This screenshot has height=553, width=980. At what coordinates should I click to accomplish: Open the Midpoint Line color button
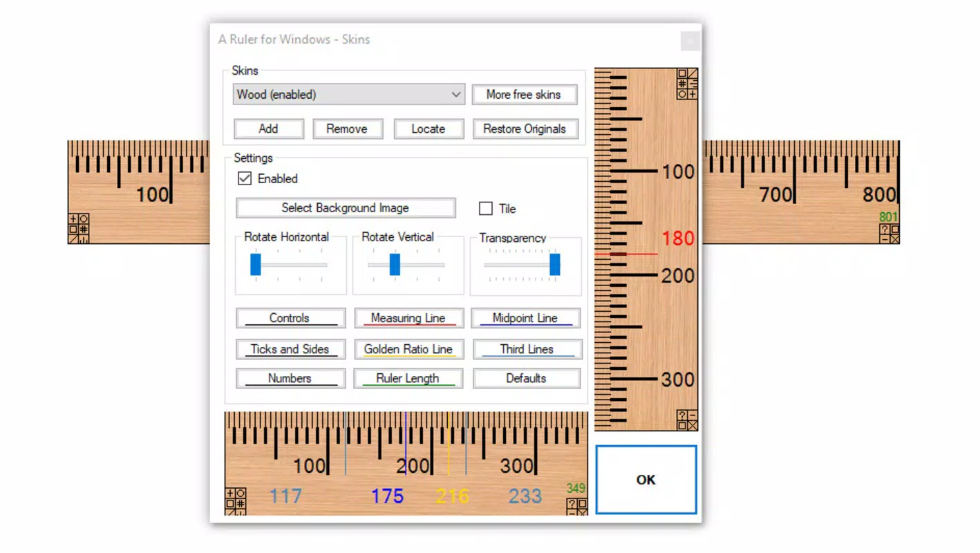(x=525, y=319)
